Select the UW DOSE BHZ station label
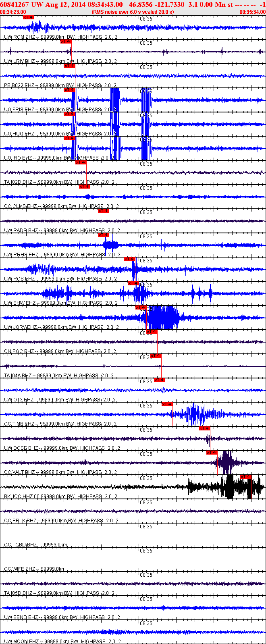266x644 pixels. tap(62, 448)
